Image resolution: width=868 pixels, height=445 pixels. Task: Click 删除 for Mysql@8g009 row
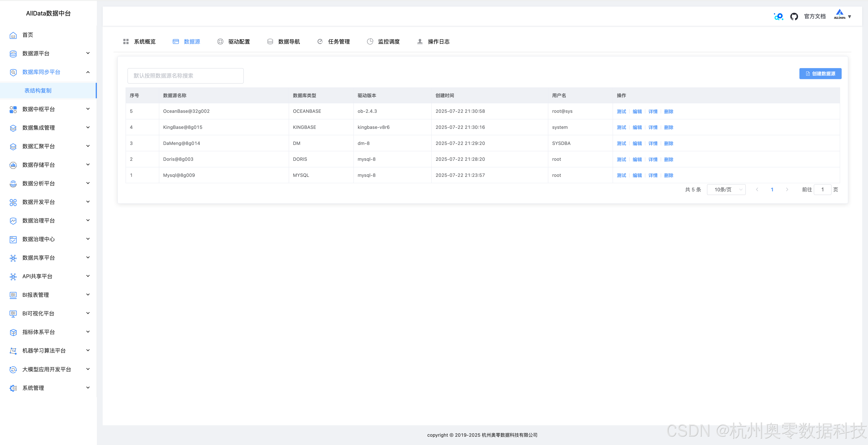(x=668, y=175)
